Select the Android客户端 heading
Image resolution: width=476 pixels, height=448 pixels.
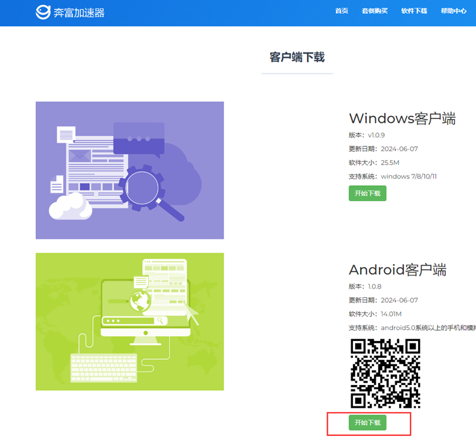point(398,270)
